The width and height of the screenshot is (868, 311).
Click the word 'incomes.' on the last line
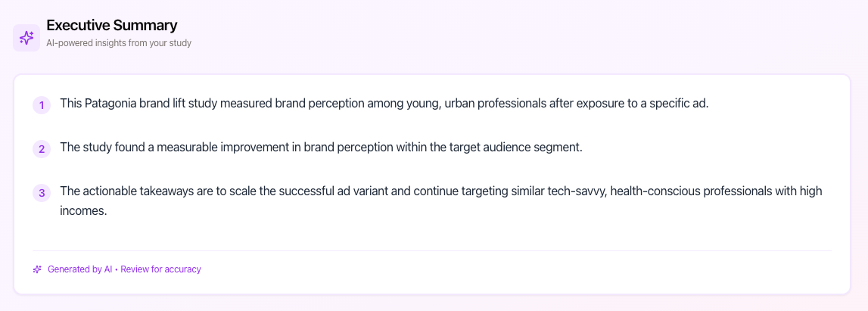[x=83, y=210]
